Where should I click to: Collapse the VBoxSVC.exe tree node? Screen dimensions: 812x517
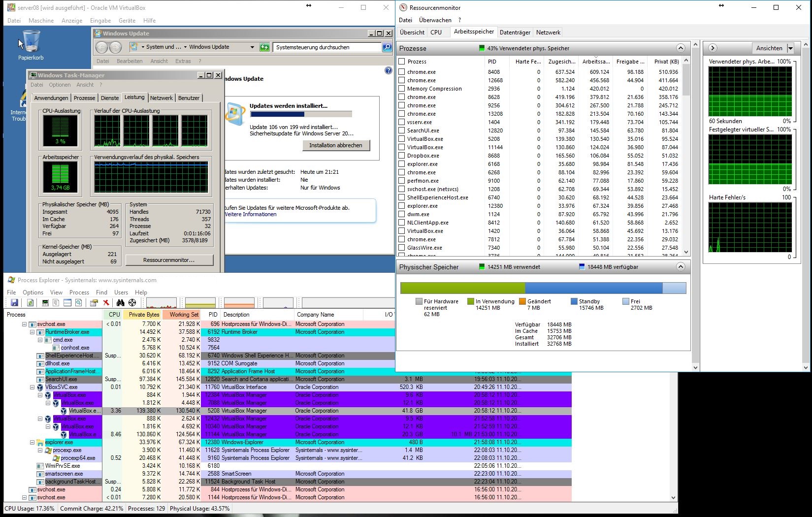(32, 388)
